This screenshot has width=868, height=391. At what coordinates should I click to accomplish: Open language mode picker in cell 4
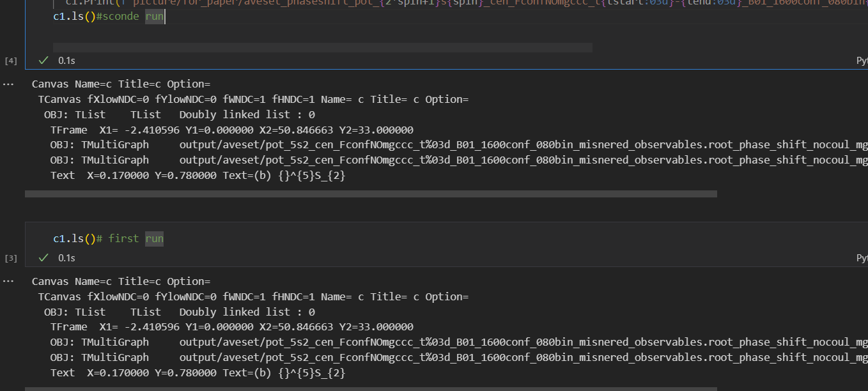click(x=862, y=61)
